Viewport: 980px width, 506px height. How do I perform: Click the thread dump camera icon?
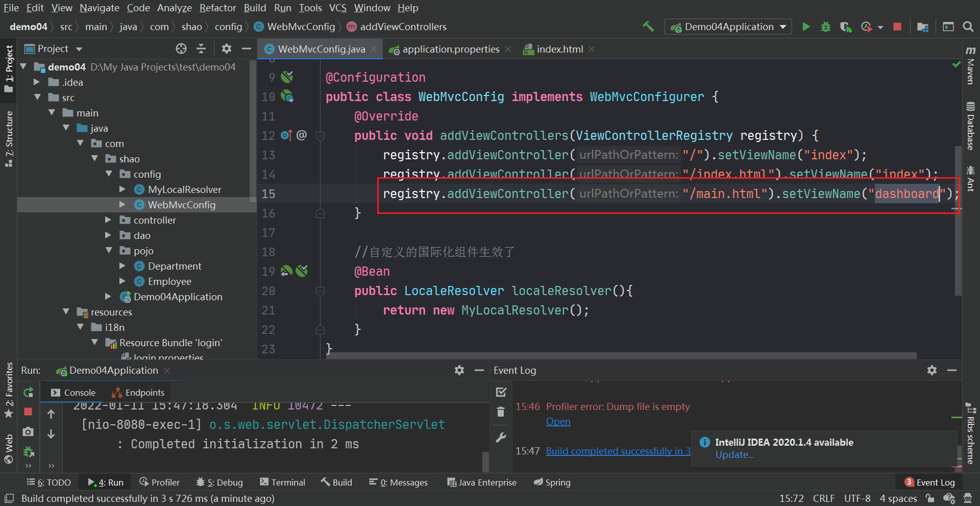(28, 431)
